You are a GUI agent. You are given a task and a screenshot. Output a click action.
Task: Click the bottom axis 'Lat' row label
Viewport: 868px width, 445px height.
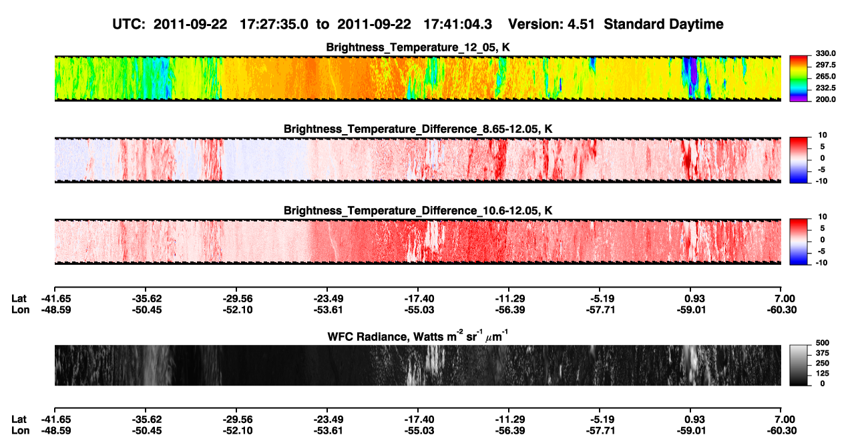[x=19, y=419]
